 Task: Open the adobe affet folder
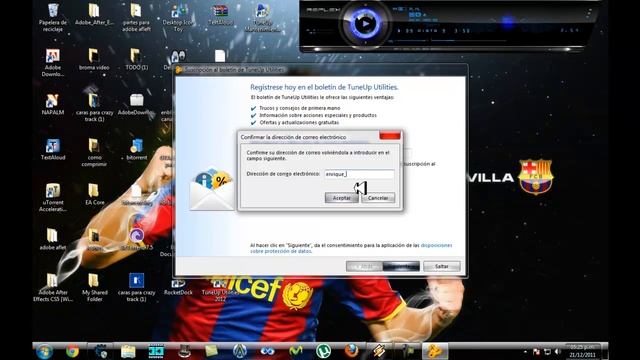[x=53, y=239]
